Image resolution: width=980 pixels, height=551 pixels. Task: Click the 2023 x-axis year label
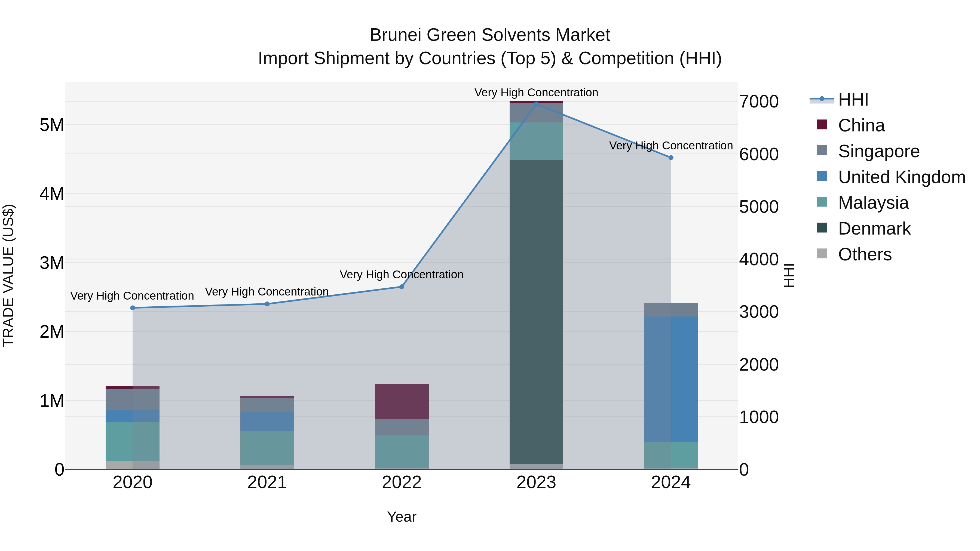pos(536,482)
